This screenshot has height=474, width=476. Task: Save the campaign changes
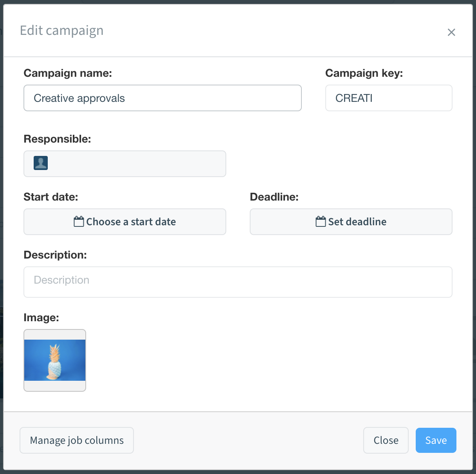click(x=436, y=440)
